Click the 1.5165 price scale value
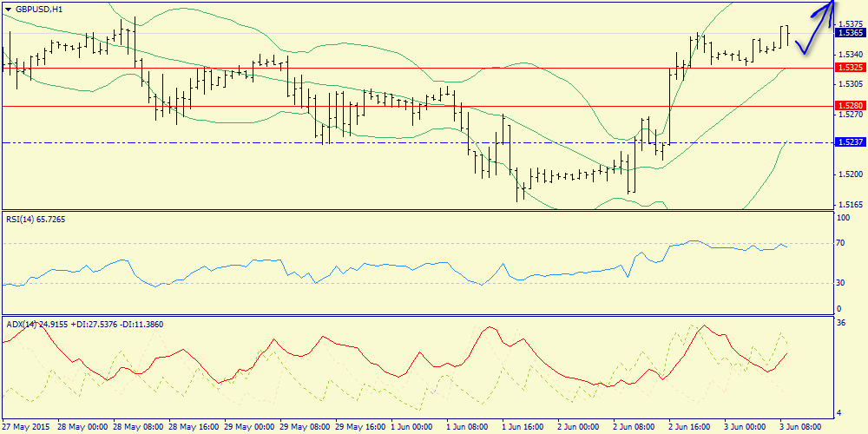Image resolution: width=868 pixels, height=434 pixels. 851,204
